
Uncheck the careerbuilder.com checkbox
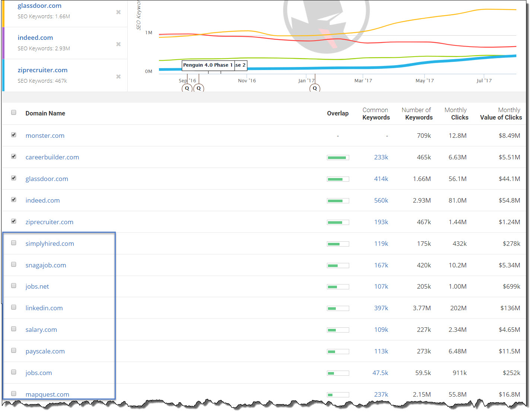coord(14,156)
